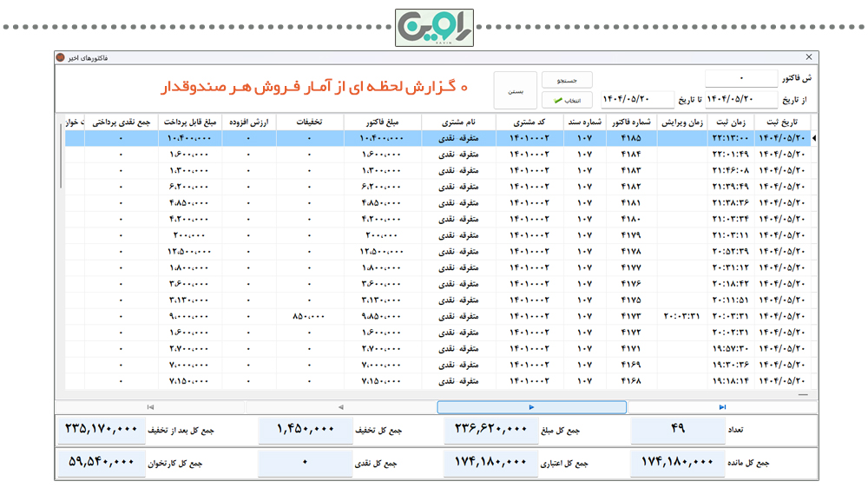Close the recent invoices window
This screenshot has height=488, width=868.
coord(809,57)
